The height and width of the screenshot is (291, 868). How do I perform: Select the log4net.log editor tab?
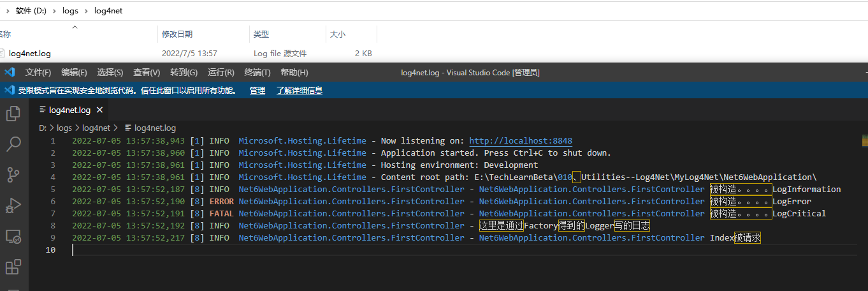[69, 110]
